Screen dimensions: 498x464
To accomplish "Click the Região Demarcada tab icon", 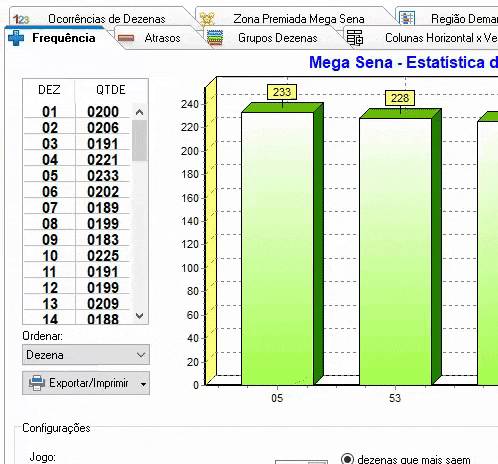I will pyautogui.click(x=407, y=18).
